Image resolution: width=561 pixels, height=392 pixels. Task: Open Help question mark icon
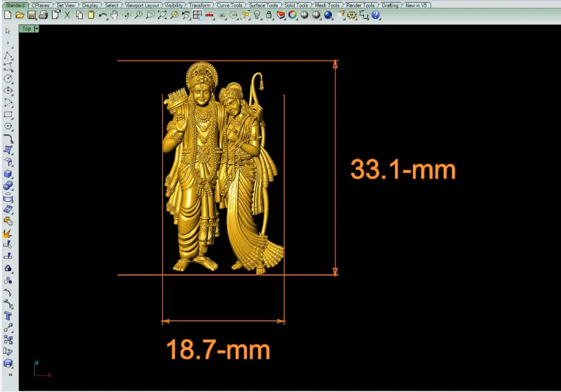point(375,15)
